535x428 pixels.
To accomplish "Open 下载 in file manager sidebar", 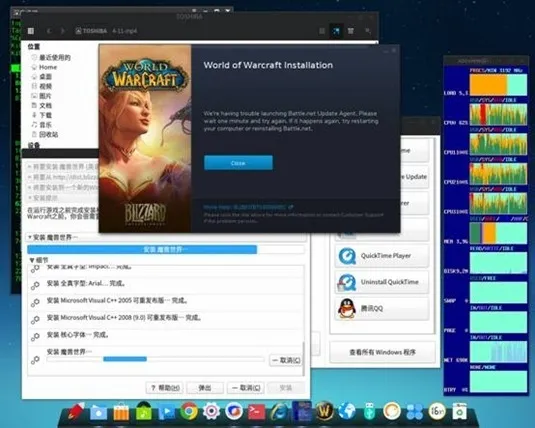I will (41, 115).
